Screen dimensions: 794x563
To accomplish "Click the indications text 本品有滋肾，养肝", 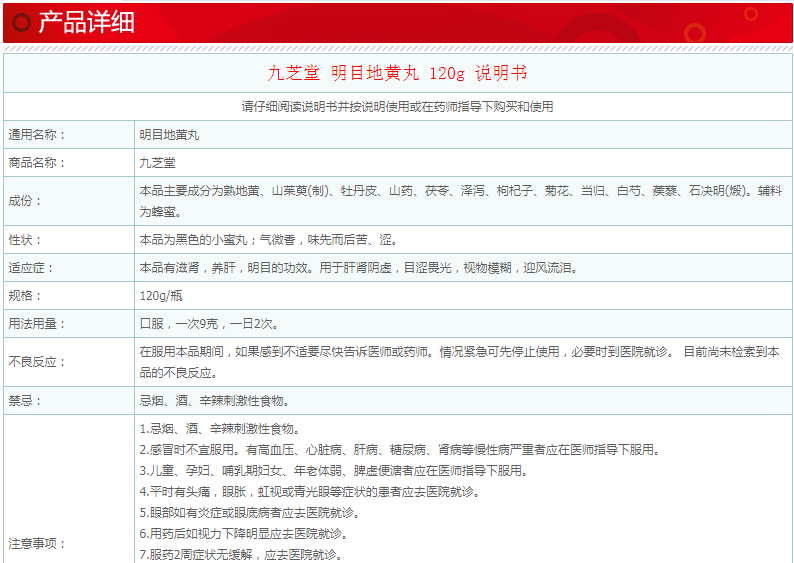I will pyautogui.click(x=359, y=267).
